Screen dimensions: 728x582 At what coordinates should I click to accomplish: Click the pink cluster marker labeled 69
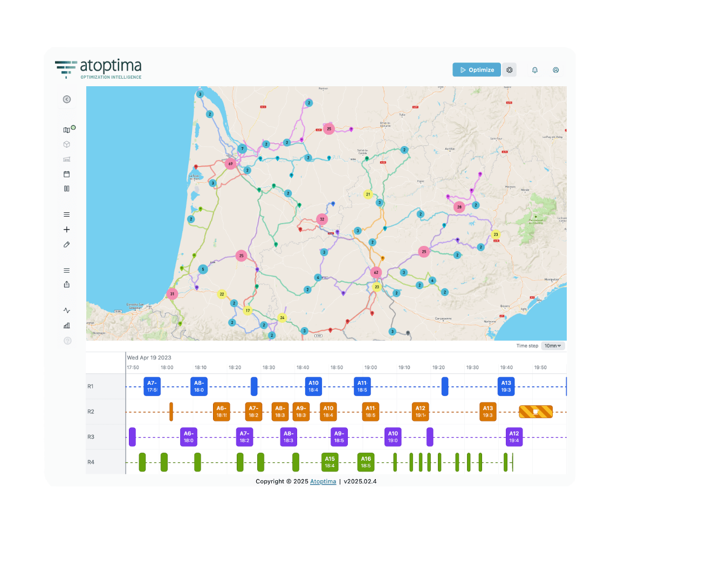click(231, 164)
